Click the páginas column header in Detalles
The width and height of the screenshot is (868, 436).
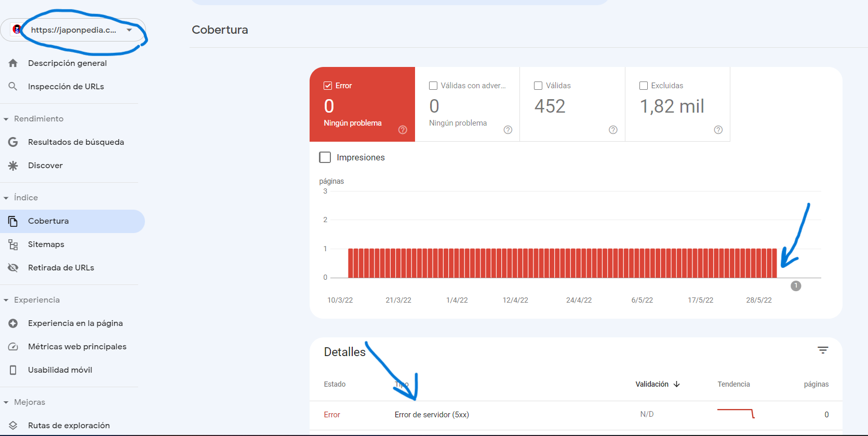click(x=816, y=384)
